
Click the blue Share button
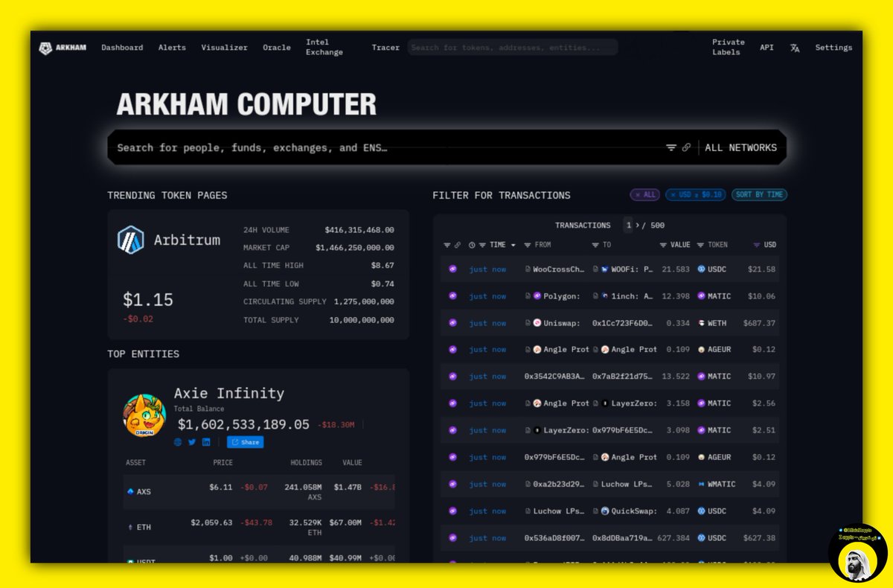click(245, 442)
